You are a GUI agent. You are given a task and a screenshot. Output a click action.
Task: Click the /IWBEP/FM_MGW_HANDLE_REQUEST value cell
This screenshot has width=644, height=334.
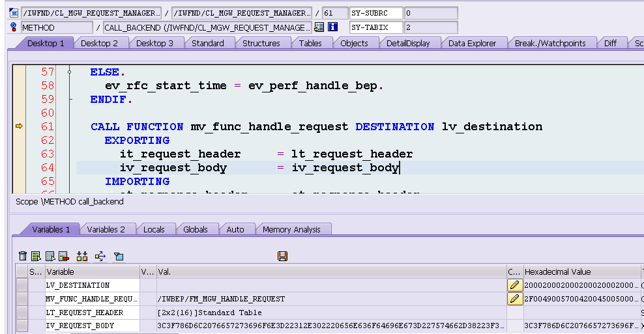332,299
